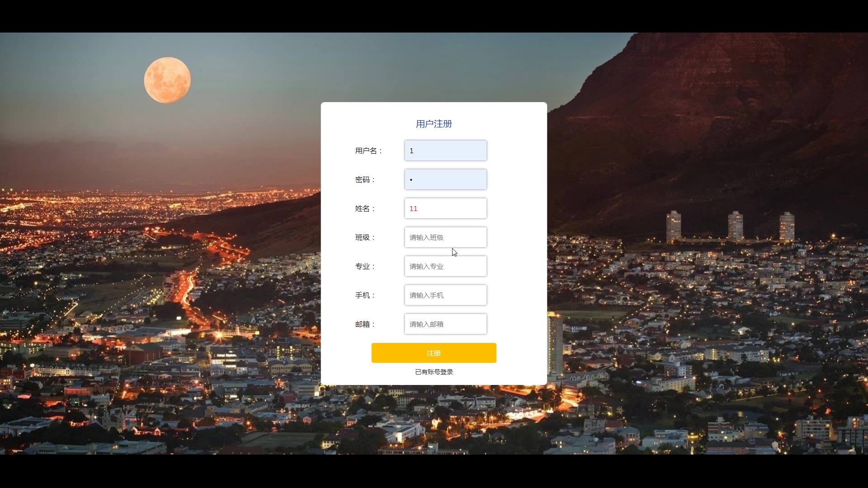868x488 pixels.
Task: Click the 密码： label
Action: 365,180
